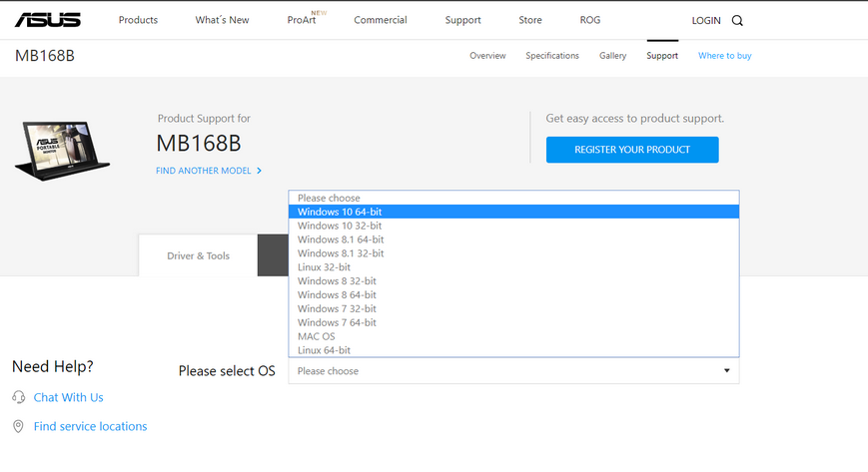Viewport: 868px width, 472px height.
Task: Open the ProArt menu item
Action: click(x=302, y=20)
